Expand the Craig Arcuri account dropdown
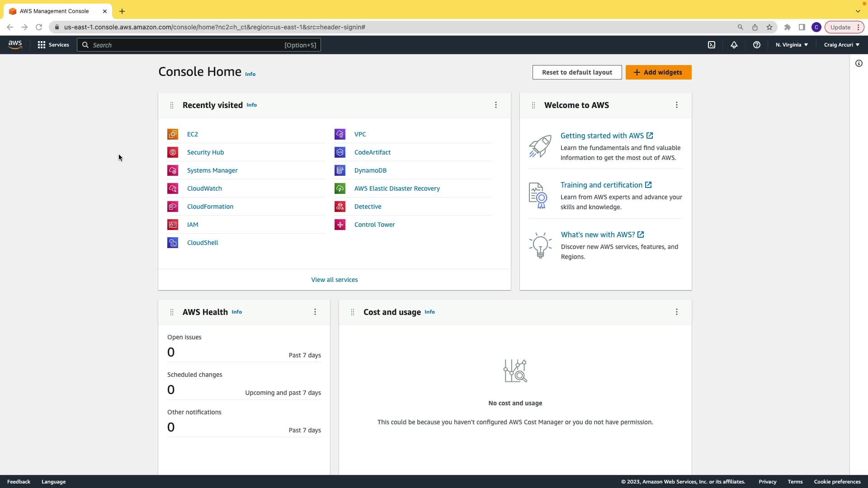Screen dimensions: 868x488 (841, 45)
